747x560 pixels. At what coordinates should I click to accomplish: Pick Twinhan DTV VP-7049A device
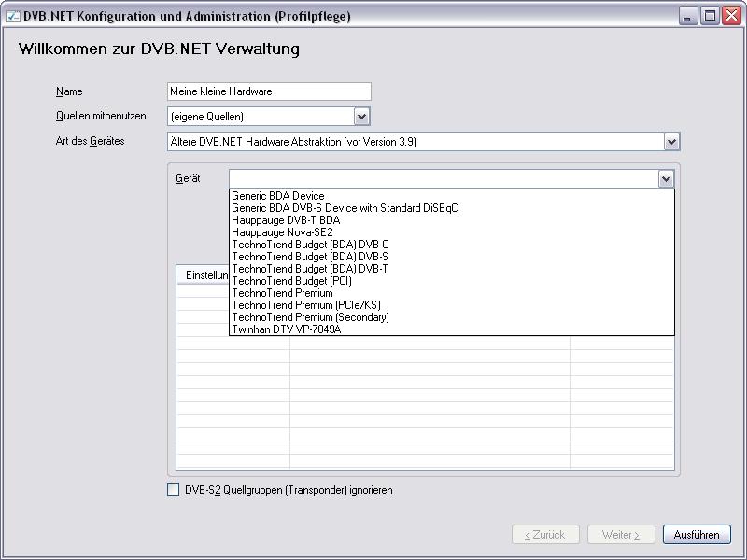[x=287, y=329]
